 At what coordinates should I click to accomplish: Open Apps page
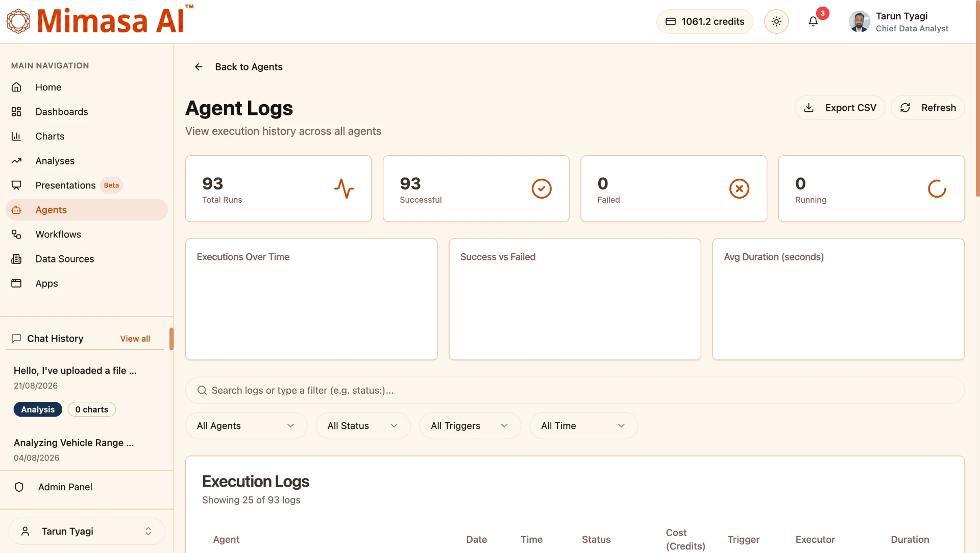pyautogui.click(x=87, y=283)
